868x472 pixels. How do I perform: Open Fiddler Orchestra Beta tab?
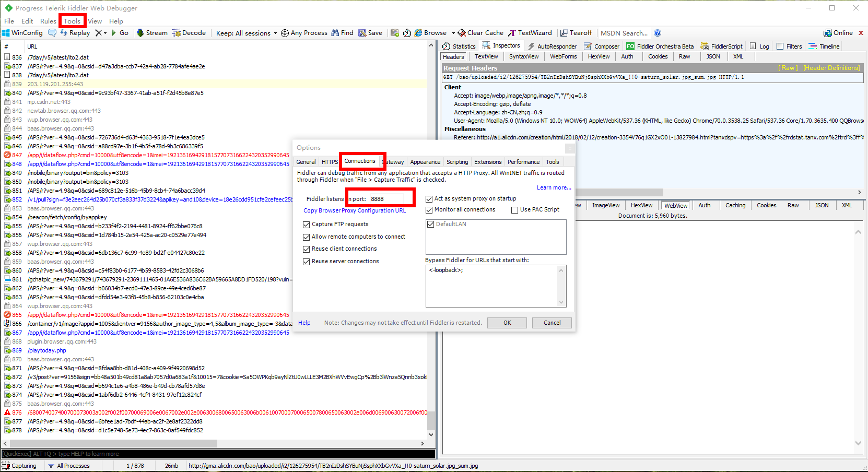[x=660, y=46]
